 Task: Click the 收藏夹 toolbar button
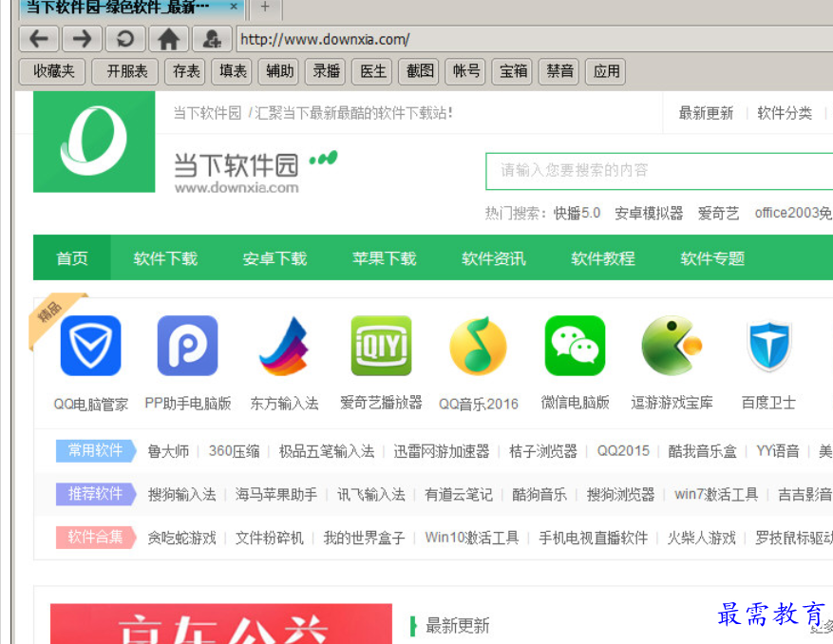tap(52, 71)
